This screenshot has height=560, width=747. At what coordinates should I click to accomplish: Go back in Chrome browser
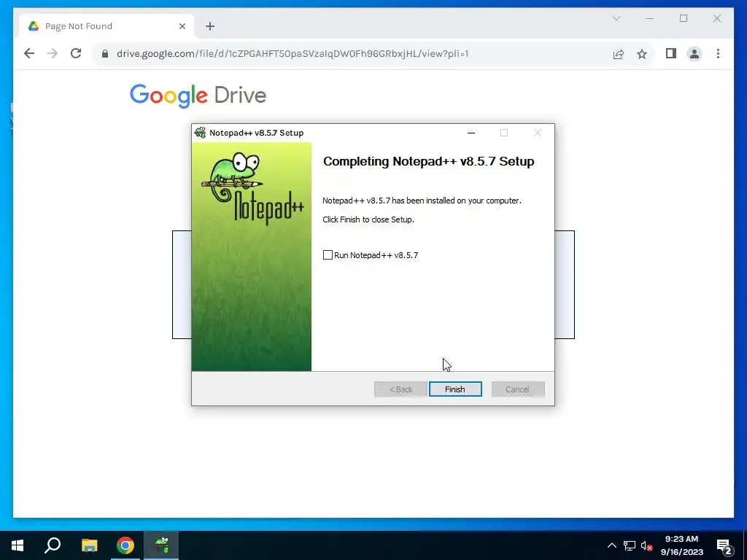(29, 53)
